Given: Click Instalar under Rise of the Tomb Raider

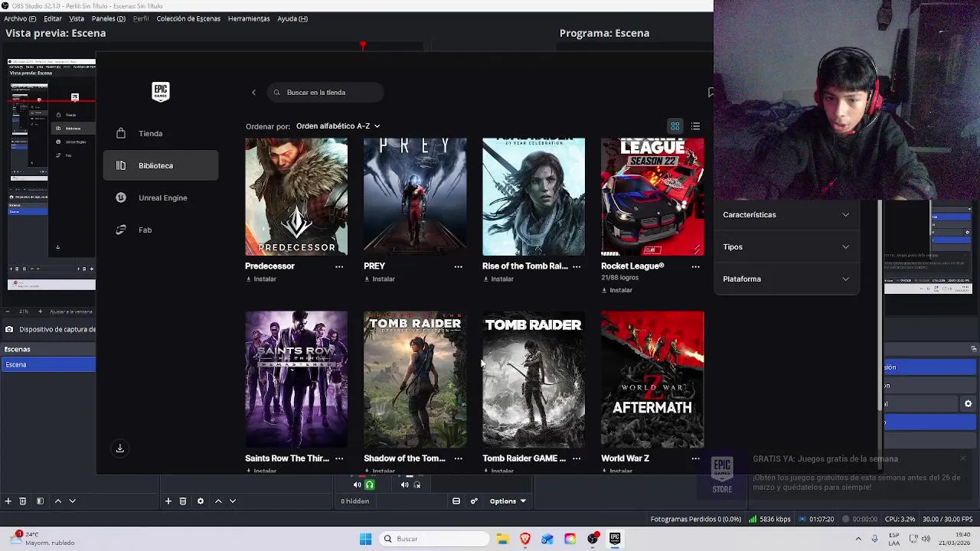Looking at the screenshot, I should pyautogui.click(x=498, y=279).
